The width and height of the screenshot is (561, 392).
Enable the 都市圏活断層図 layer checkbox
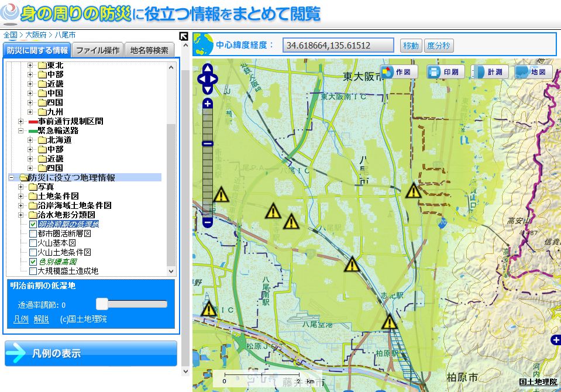pyautogui.click(x=33, y=233)
